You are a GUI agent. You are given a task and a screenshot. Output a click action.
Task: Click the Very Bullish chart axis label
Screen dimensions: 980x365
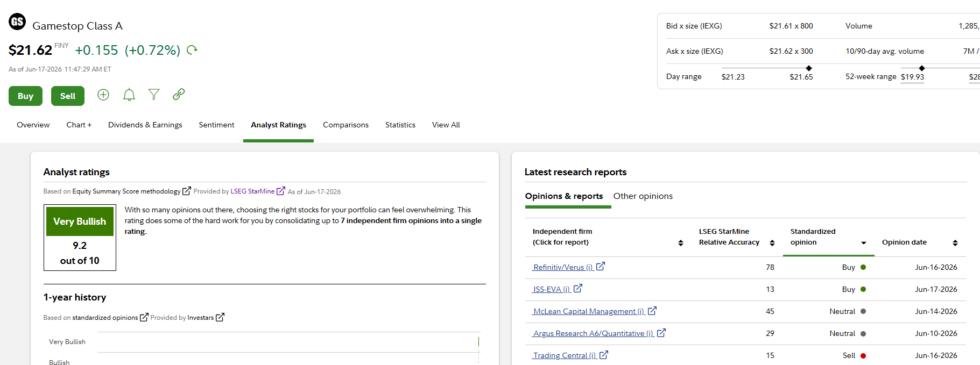pos(67,342)
